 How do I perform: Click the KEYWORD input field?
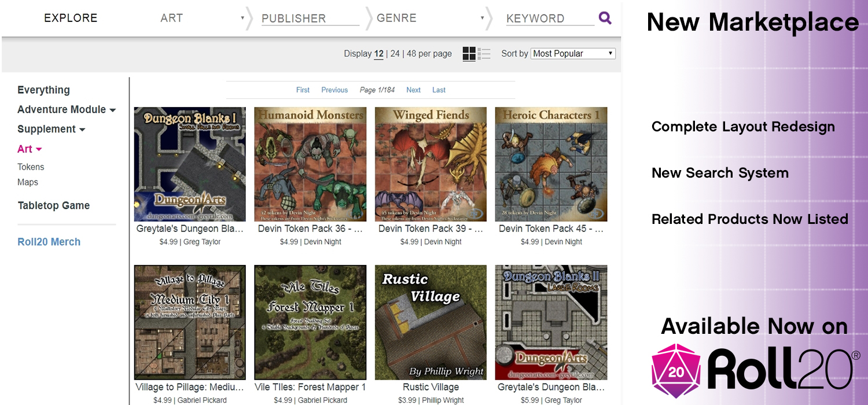tap(550, 18)
